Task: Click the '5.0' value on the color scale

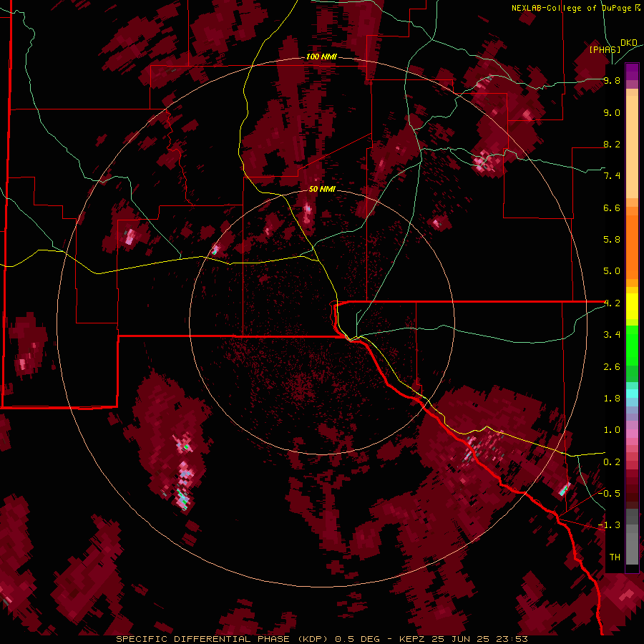Action: point(612,271)
